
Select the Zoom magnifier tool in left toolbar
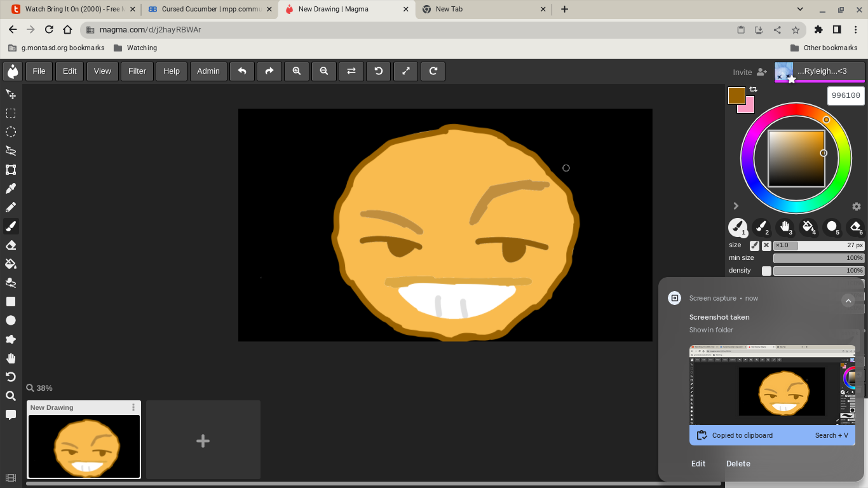(11, 396)
